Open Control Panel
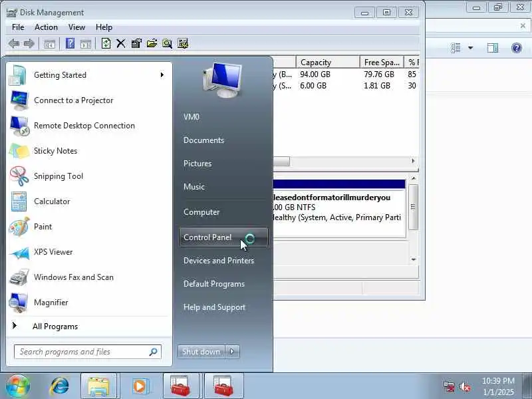The height and width of the screenshot is (399, 532). [223, 237]
